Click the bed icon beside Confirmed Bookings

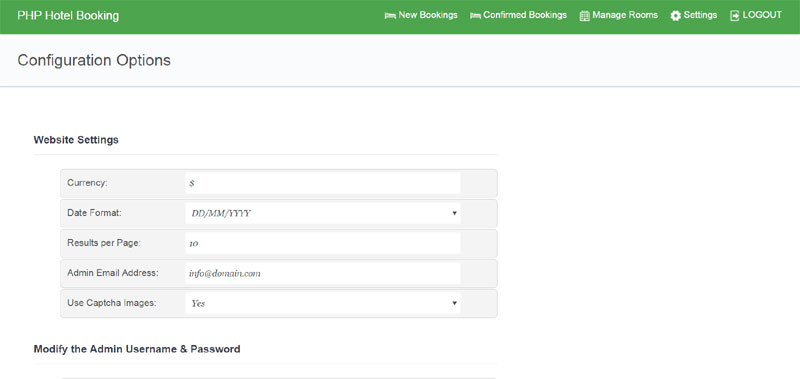(x=475, y=16)
